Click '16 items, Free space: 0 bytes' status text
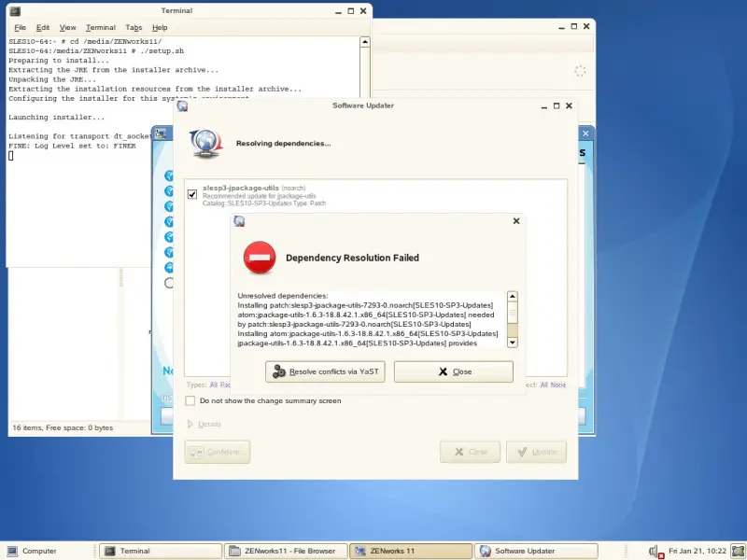Screen dimensions: 747x560 tap(63, 427)
